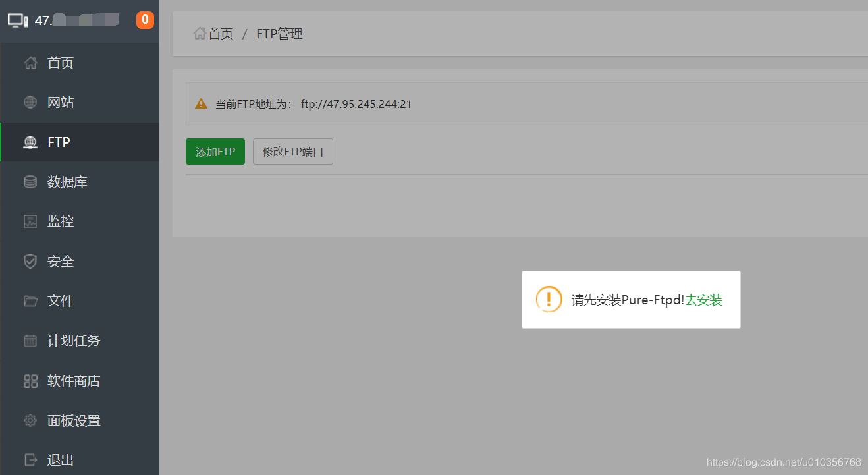Click the database icon for 数据库

coord(30,182)
